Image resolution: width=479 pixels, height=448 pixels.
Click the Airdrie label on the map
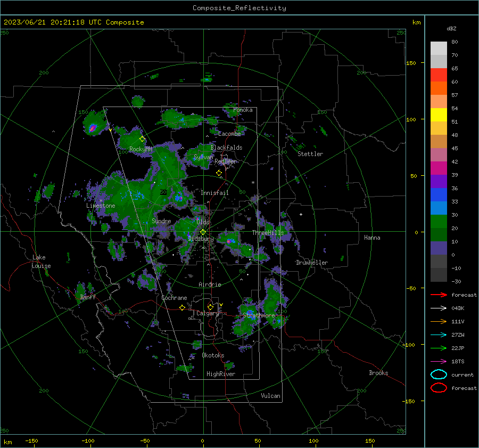(x=210, y=284)
